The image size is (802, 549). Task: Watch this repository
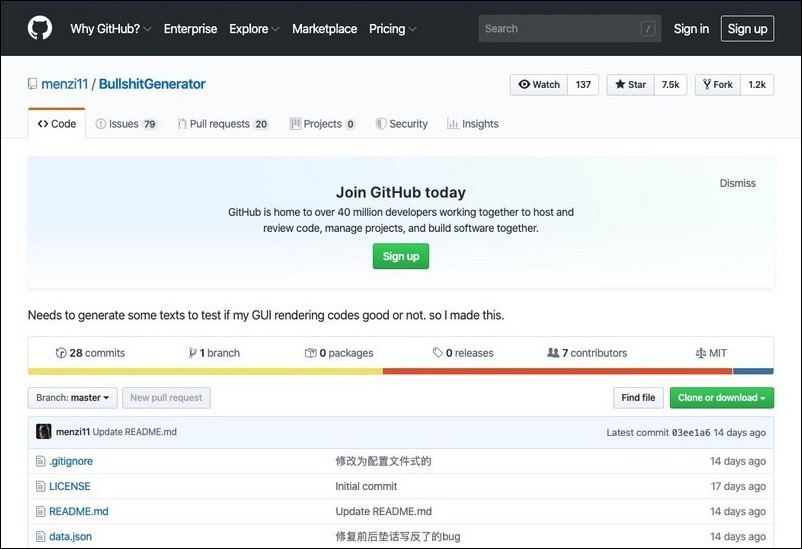539,85
